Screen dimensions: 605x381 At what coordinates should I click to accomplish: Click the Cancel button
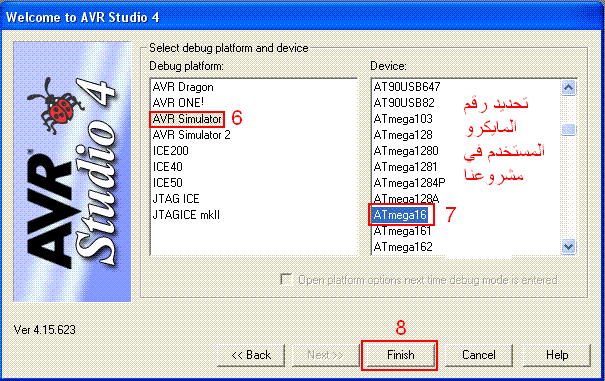[x=479, y=355]
